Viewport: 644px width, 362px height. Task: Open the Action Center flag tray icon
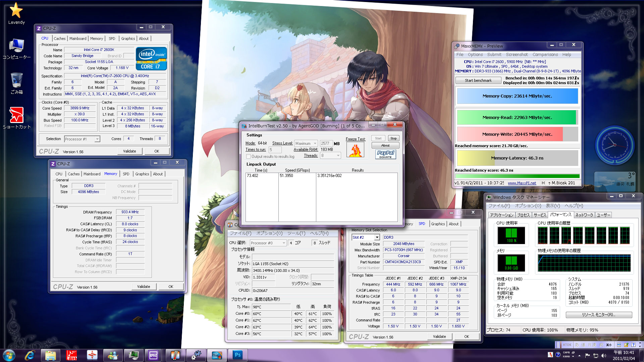(x=587, y=355)
